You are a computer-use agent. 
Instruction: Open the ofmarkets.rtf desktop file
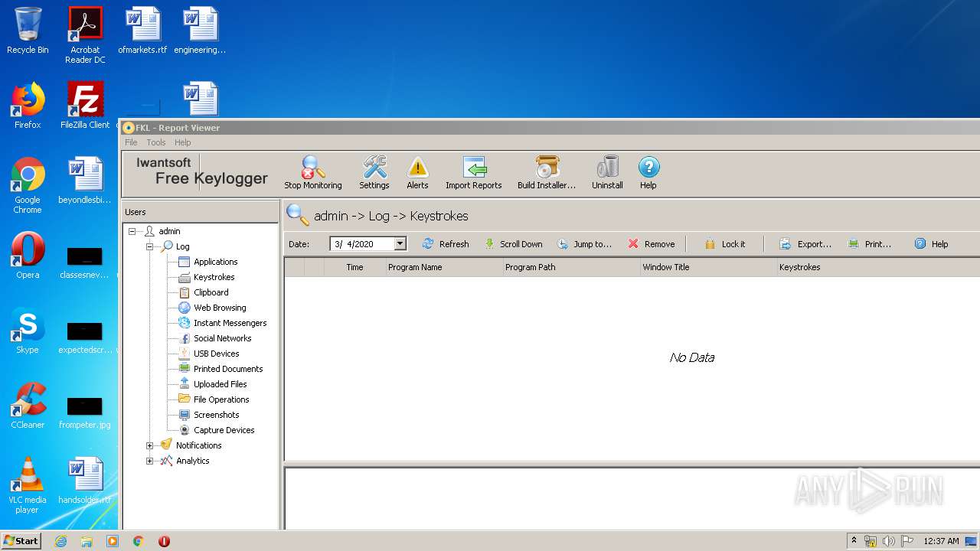click(142, 31)
